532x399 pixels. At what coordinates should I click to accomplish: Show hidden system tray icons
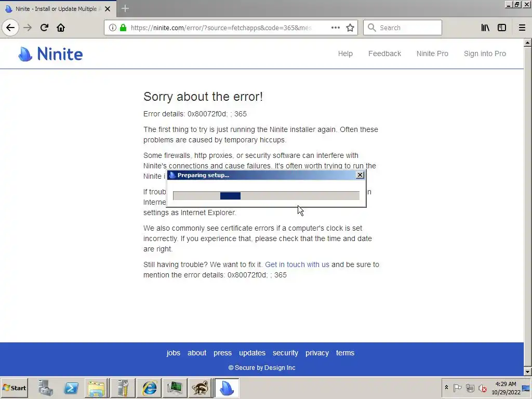point(446,388)
